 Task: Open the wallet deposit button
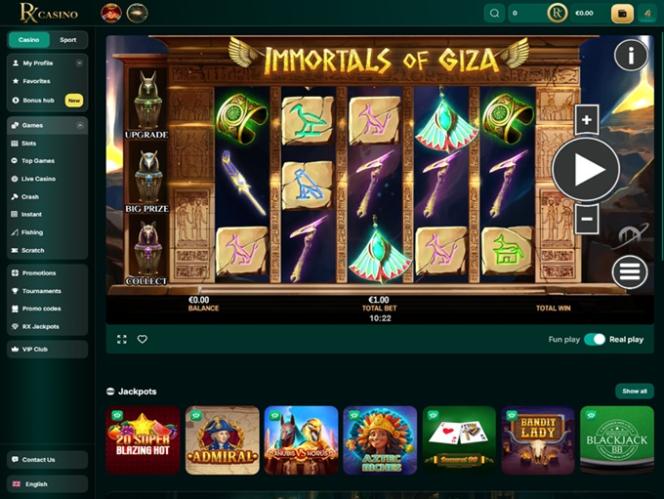coord(622,13)
